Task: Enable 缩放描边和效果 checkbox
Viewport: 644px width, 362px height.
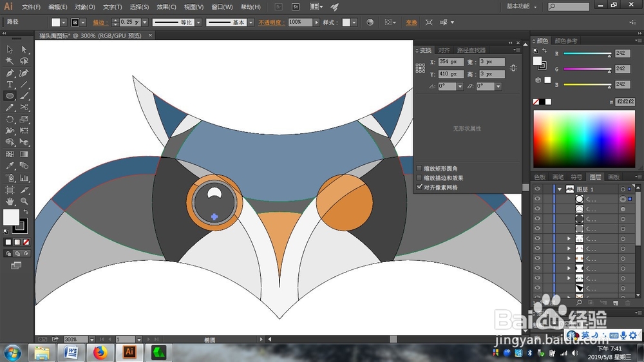Action: (x=419, y=178)
